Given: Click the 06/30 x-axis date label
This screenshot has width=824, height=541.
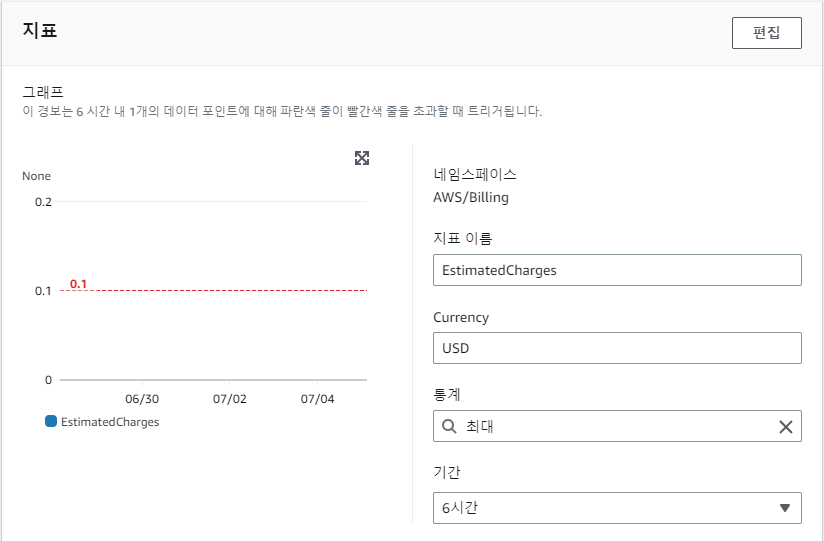Looking at the screenshot, I should click(142, 399).
